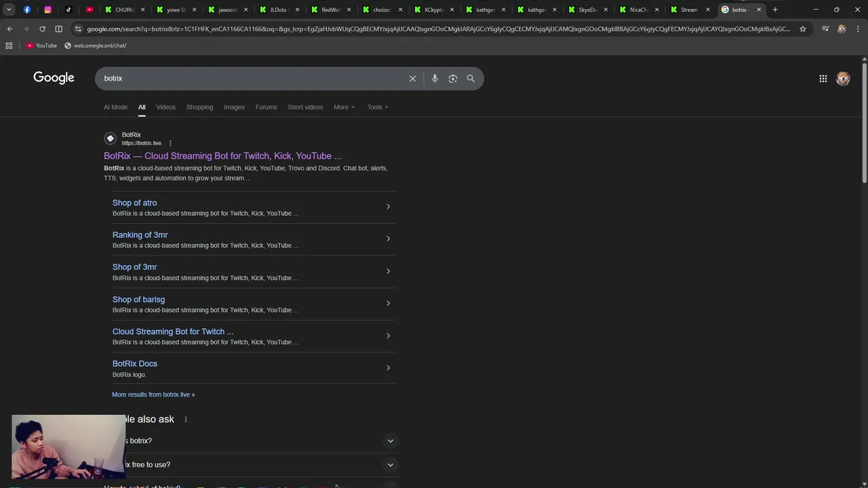Open the bookmarks bar apps grid icon
The width and height of the screenshot is (868, 488).
(9, 45)
